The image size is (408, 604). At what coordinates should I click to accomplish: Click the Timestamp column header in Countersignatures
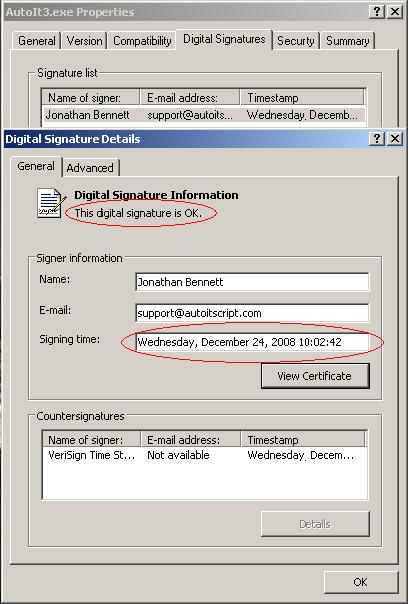[x=303, y=440]
